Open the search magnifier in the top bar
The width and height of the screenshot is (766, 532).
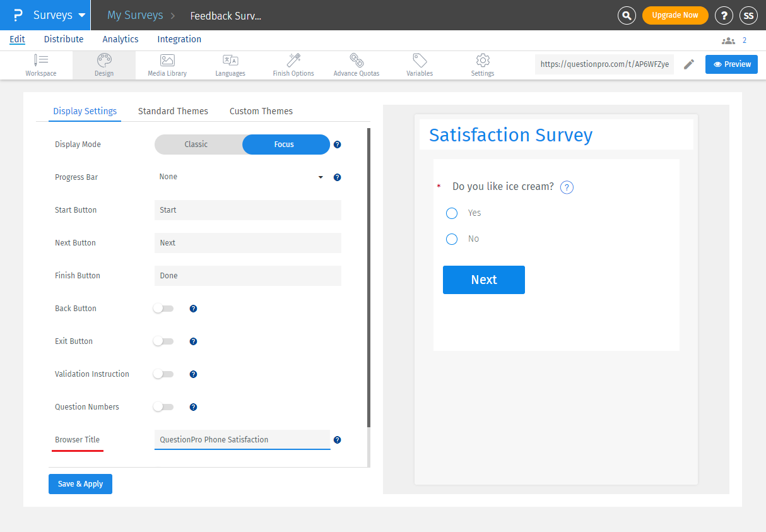click(627, 15)
